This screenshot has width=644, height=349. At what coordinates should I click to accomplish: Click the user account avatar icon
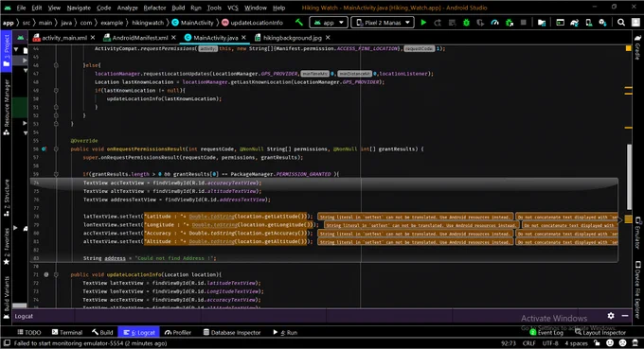click(x=635, y=23)
